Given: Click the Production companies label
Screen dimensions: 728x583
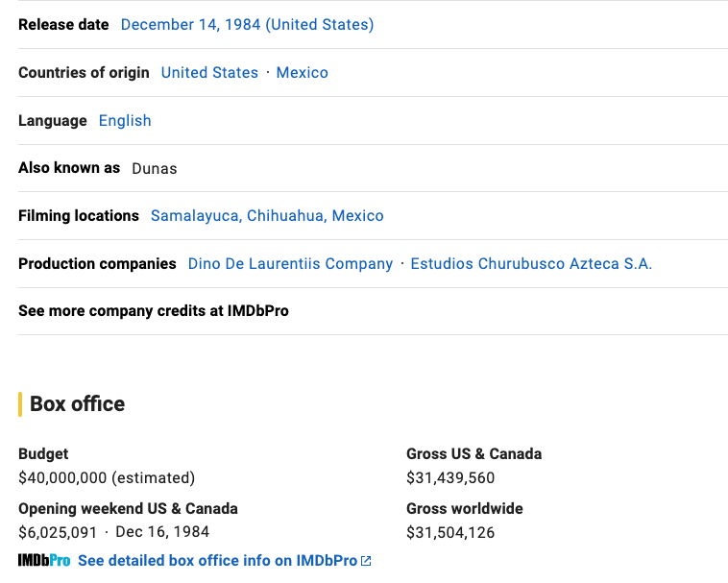Looking at the screenshot, I should [97, 264].
